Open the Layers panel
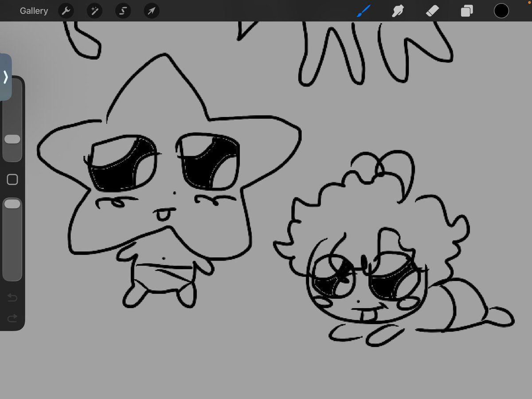 pyautogui.click(x=467, y=11)
